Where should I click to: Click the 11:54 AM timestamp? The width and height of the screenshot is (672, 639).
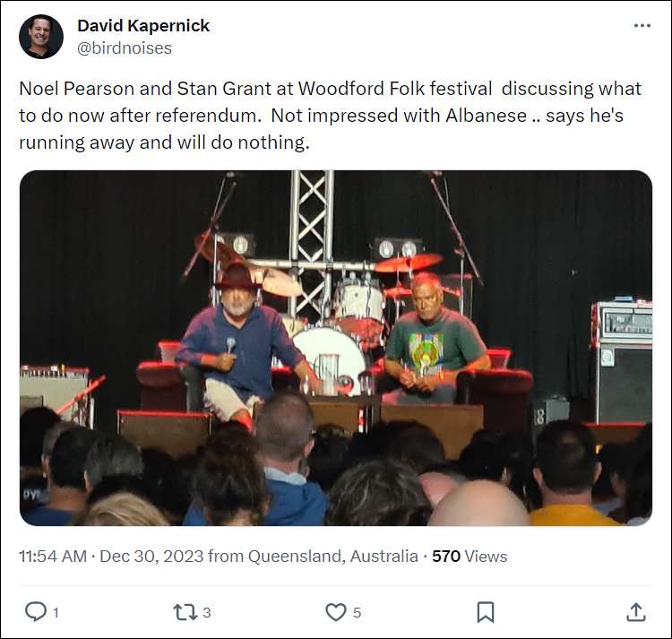pos(53,557)
